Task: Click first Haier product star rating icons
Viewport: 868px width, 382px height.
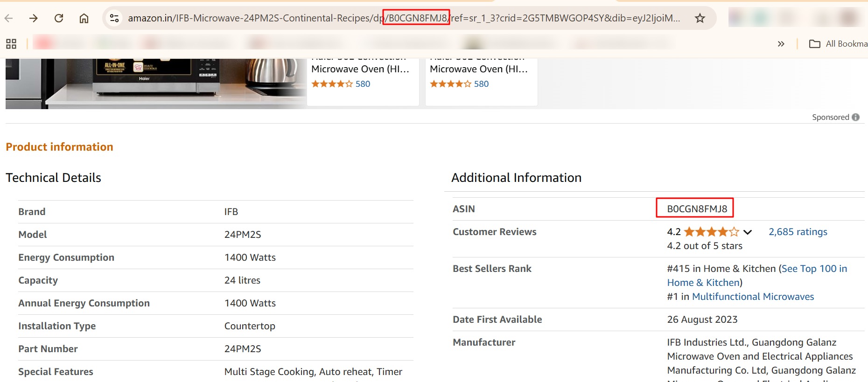Action: pos(332,84)
